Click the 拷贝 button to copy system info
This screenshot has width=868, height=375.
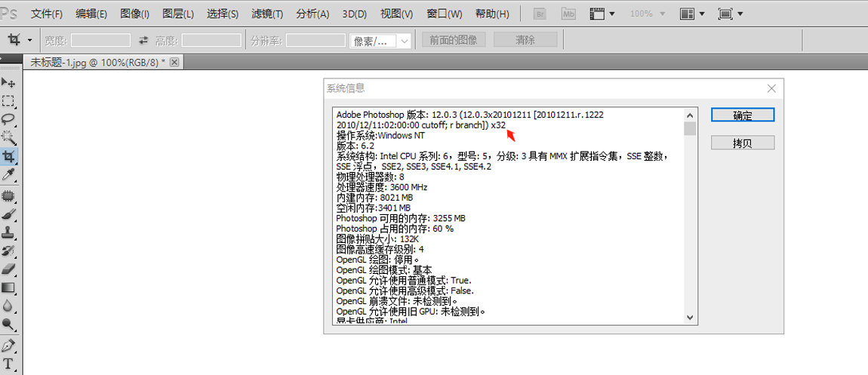coord(743,143)
